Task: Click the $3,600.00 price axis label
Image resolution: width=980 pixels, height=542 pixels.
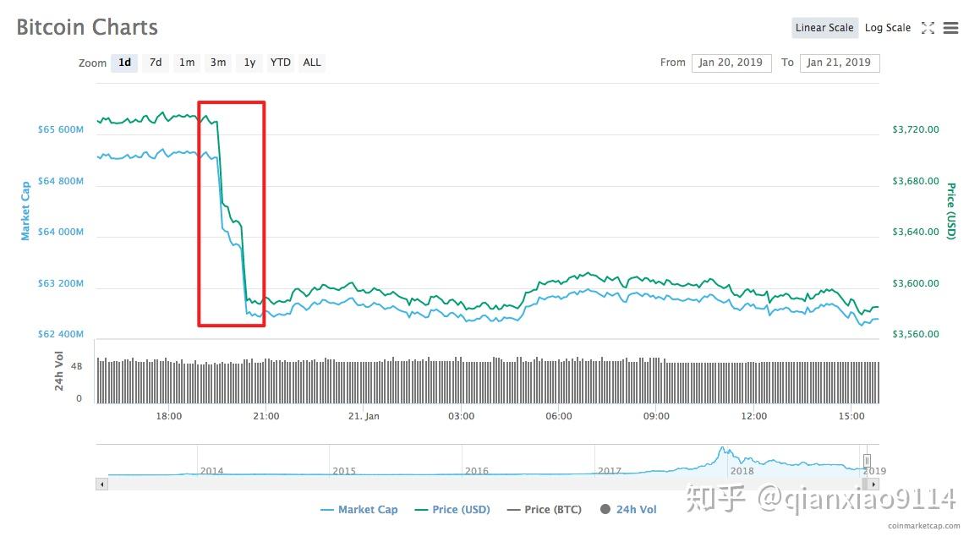Action: click(915, 283)
